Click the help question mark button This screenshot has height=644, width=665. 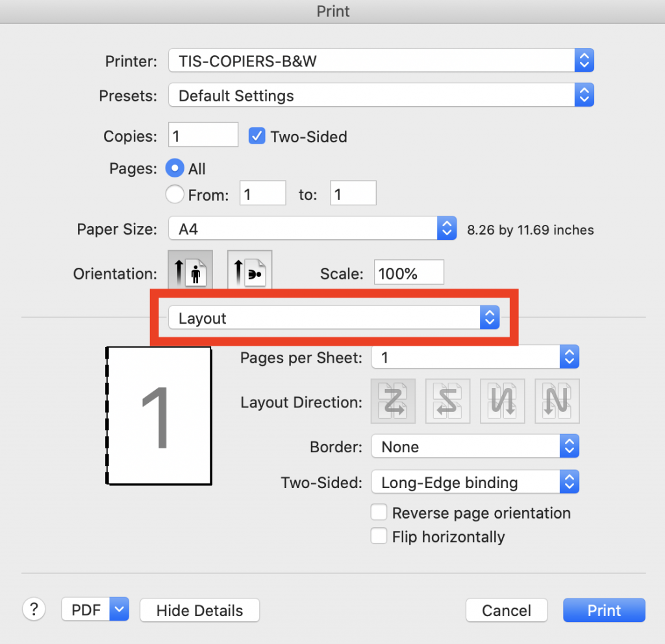[34, 610]
